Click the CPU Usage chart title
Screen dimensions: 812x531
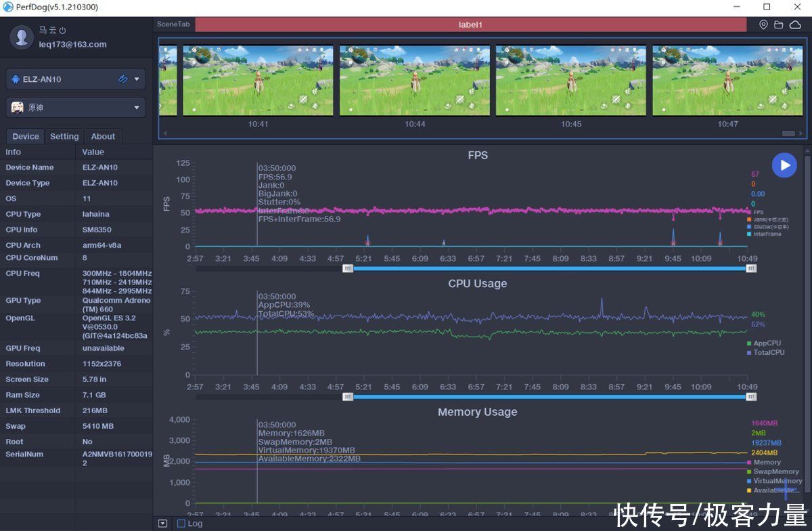click(478, 284)
